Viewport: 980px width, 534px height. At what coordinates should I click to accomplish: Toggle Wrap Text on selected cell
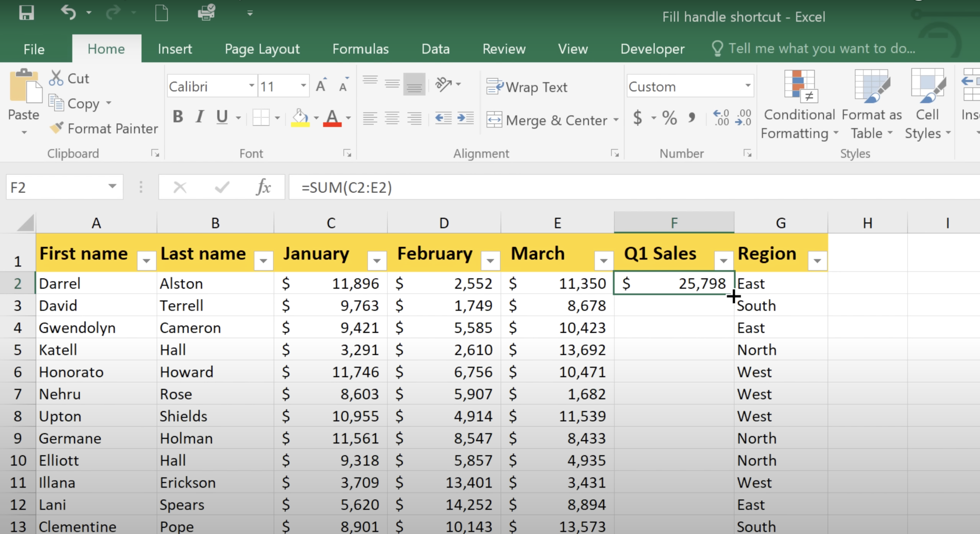pyautogui.click(x=527, y=87)
